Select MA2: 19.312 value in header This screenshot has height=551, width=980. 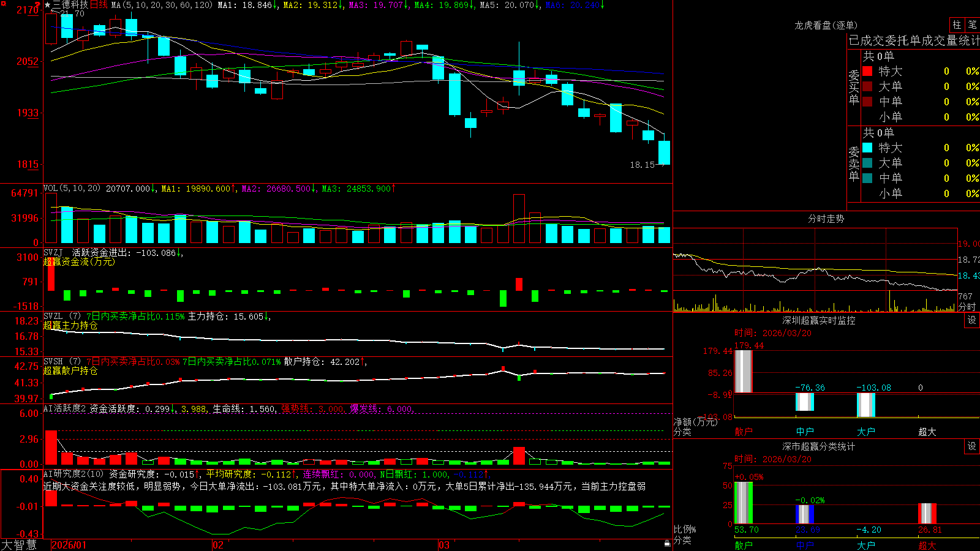point(313,5)
